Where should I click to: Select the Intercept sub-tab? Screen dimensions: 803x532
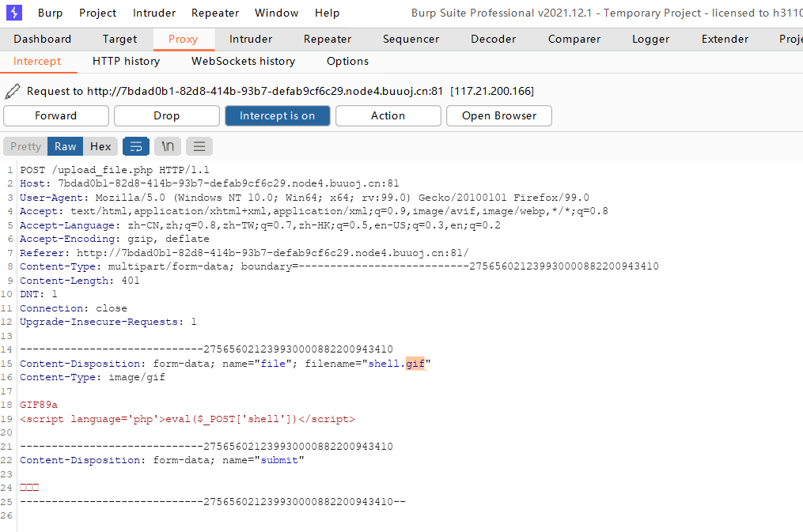(x=37, y=62)
